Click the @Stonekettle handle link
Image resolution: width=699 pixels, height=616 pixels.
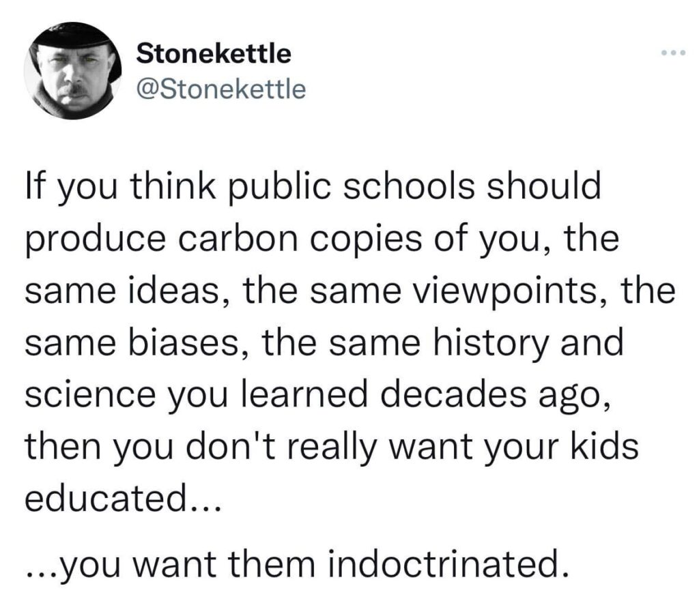[x=221, y=89]
